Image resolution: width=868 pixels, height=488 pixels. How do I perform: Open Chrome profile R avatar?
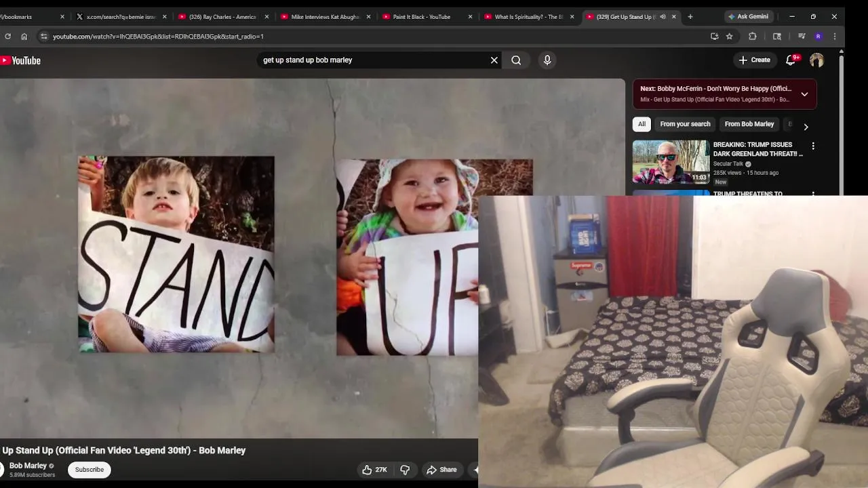click(818, 37)
